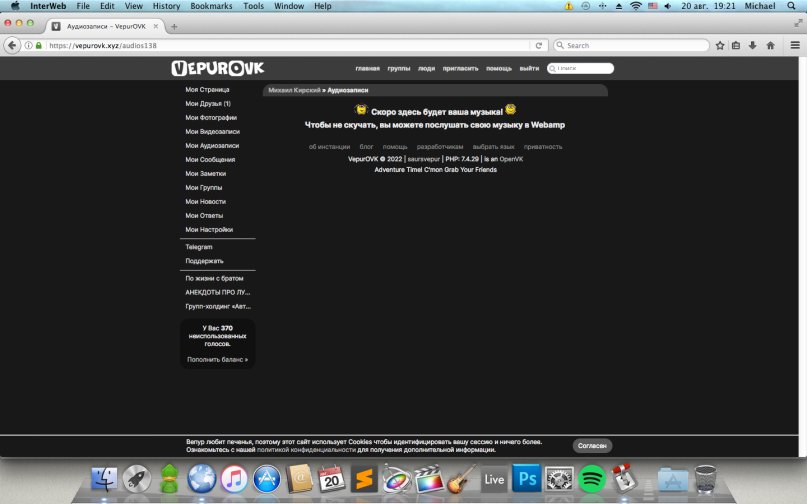Open the History menu
This screenshot has width=807, height=504.
[166, 6]
